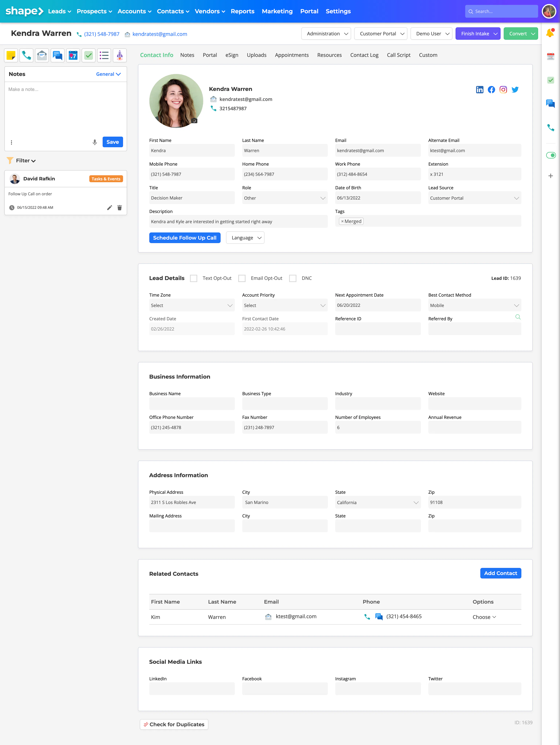Open the Twitter profile icon
Screen dimensions: 560x745
[515, 90]
